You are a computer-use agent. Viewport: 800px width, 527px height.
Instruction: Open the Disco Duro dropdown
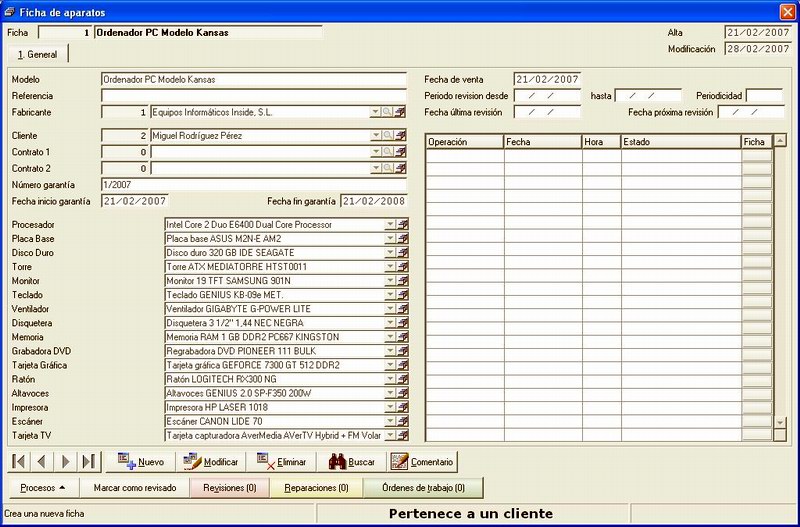click(x=390, y=253)
